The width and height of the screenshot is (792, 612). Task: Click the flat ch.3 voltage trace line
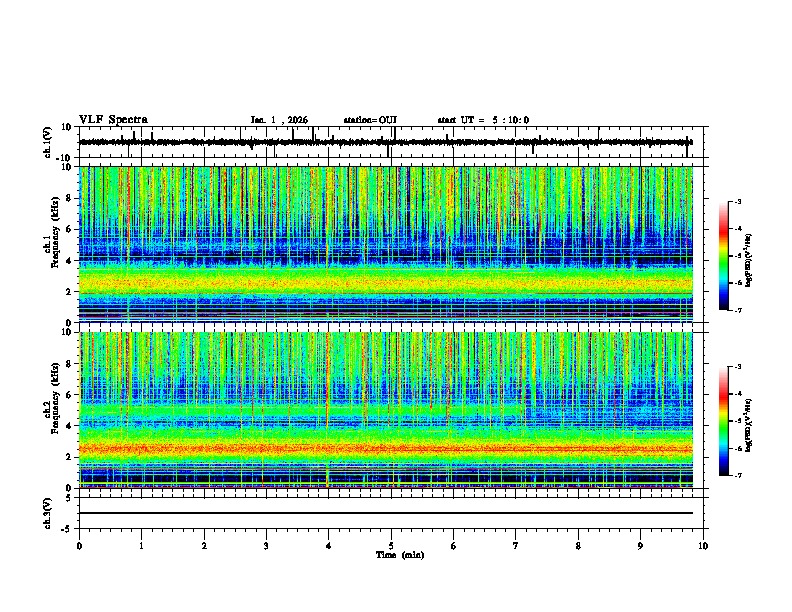[x=386, y=513]
